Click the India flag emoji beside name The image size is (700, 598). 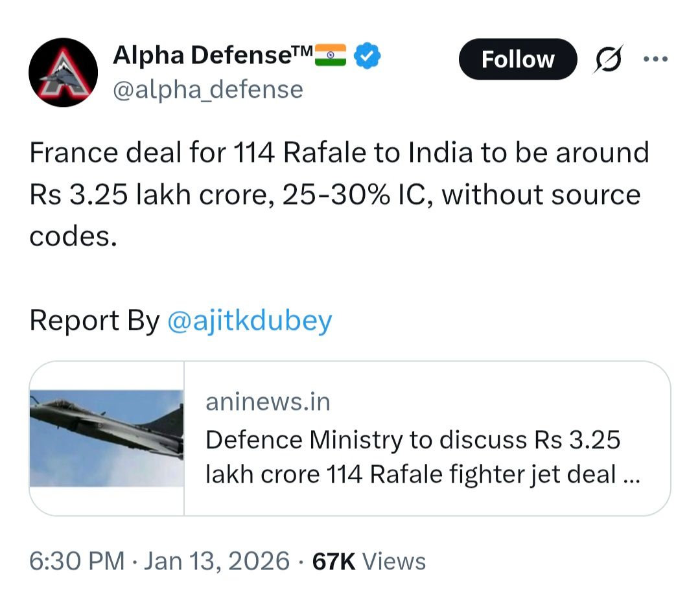[331, 57]
